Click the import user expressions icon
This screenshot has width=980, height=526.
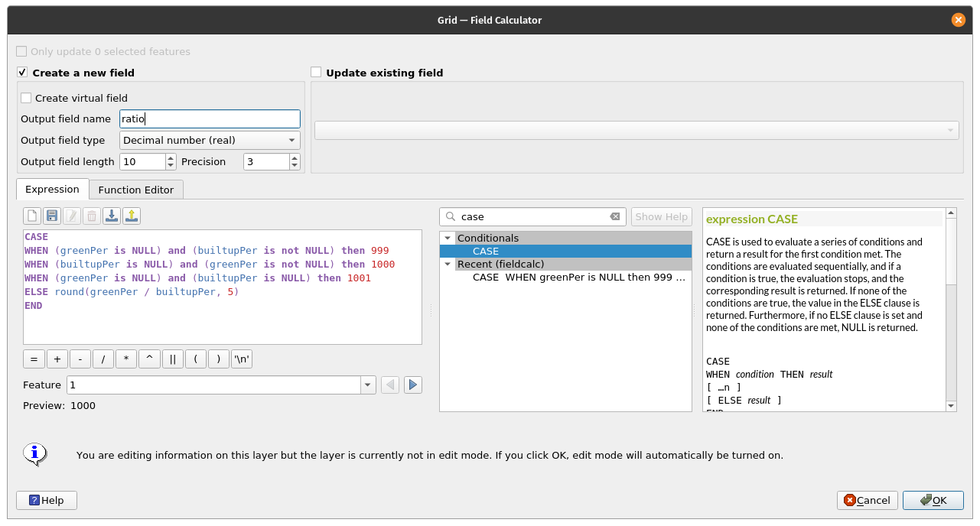112,216
